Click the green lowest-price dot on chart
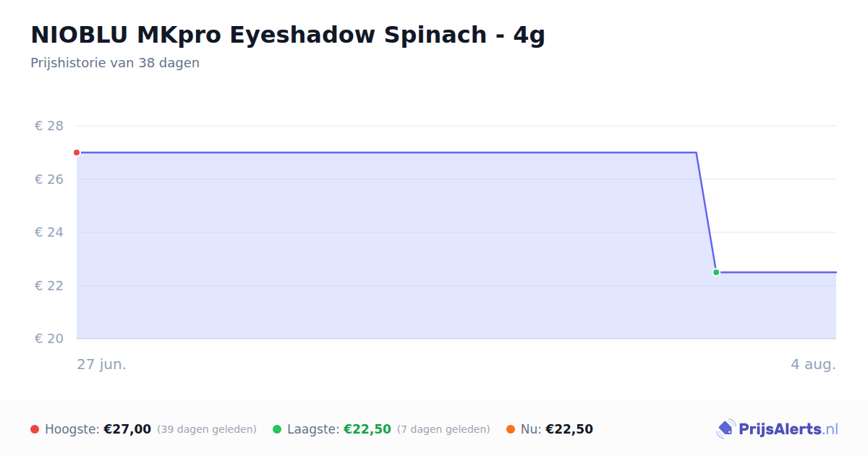This screenshot has height=456, width=868. 716,272
